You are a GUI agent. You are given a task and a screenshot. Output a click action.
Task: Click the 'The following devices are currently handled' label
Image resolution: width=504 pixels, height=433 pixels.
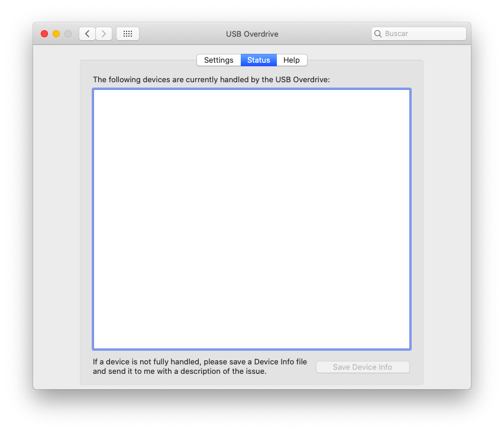pyautogui.click(x=211, y=80)
